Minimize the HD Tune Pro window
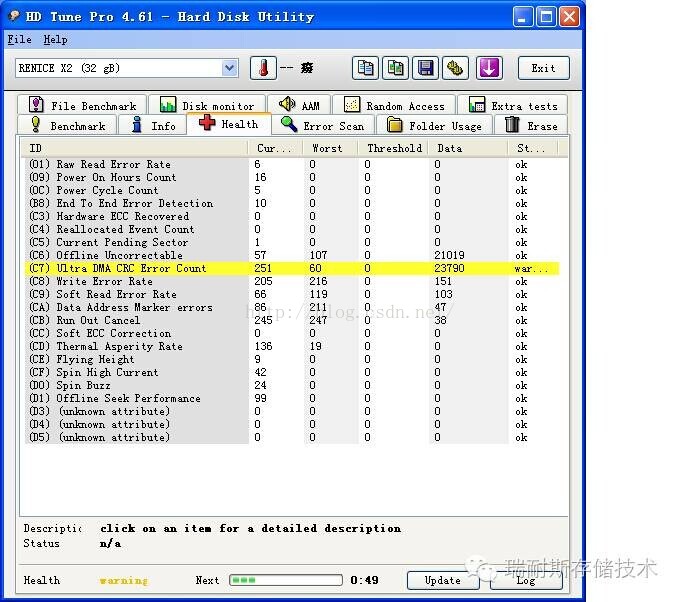 coord(523,17)
